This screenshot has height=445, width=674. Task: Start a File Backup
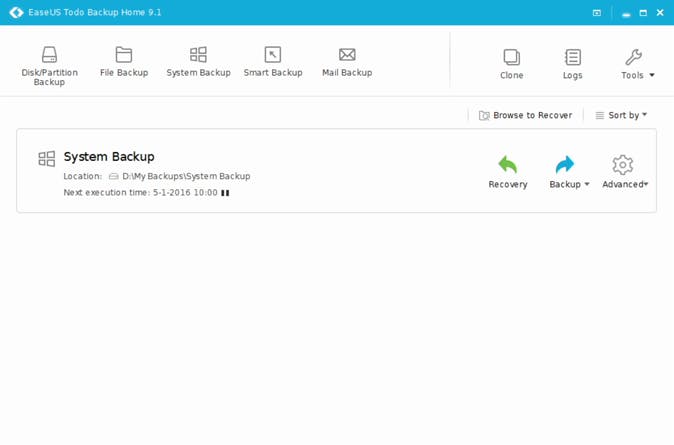[x=124, y=62]
